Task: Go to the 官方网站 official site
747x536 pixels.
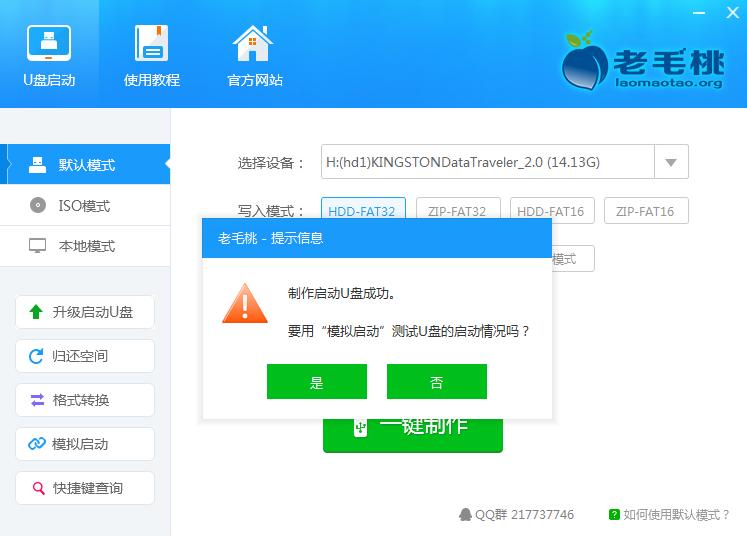Action: pyautogui.click(x=254, y=54)
